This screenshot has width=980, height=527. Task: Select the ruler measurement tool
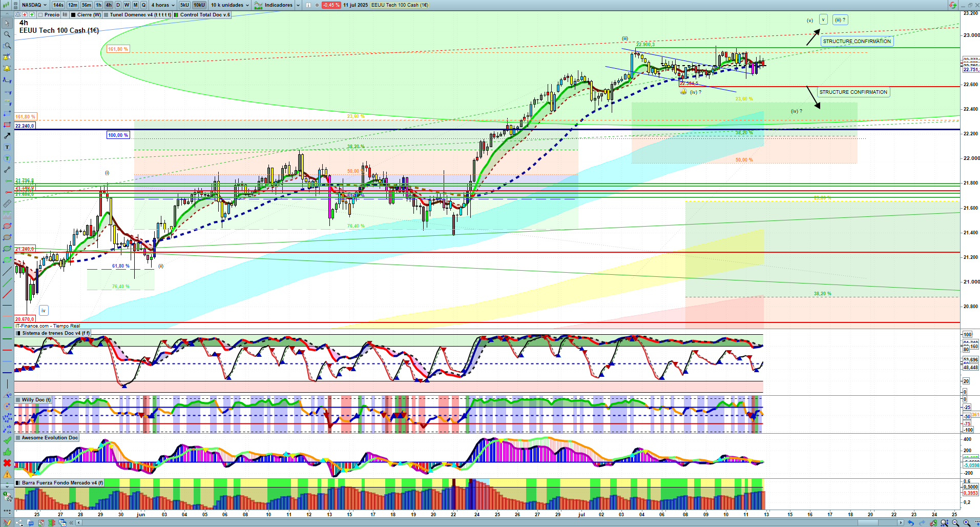[7, 204]
